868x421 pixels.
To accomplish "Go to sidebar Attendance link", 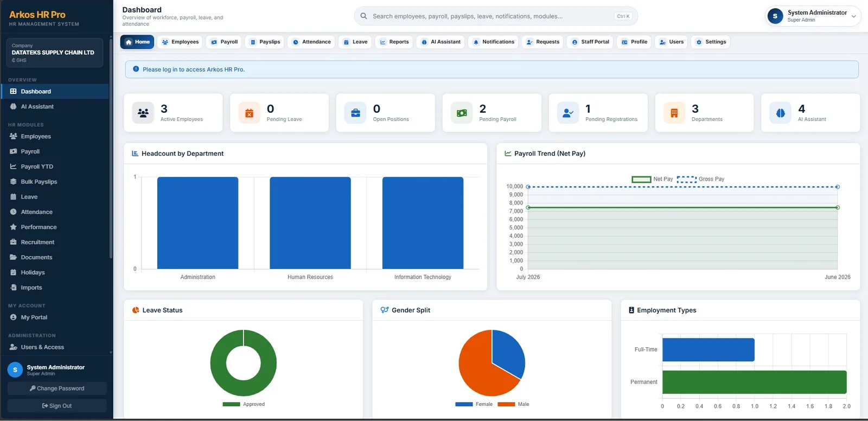I will [55, 212].
